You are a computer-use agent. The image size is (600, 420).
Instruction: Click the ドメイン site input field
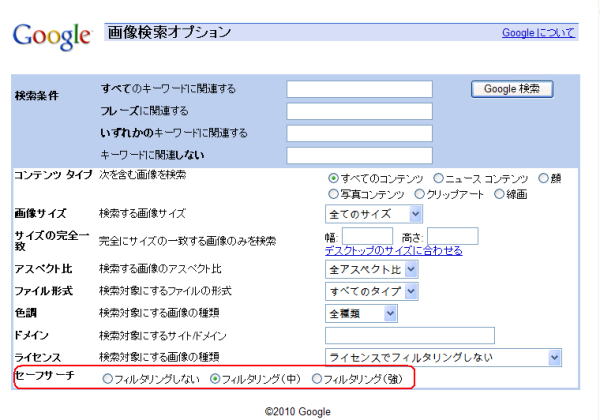[x=410, y=335]
